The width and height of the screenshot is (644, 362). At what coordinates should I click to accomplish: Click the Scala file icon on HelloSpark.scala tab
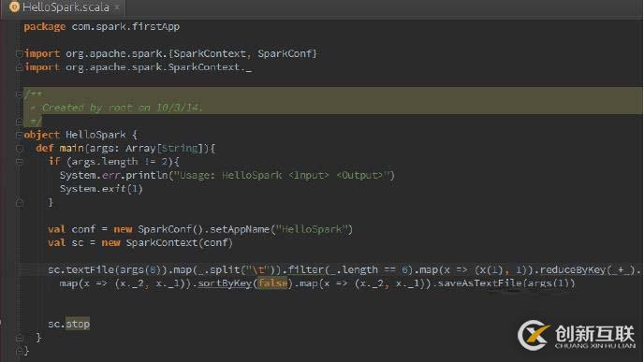click(14, 7)
